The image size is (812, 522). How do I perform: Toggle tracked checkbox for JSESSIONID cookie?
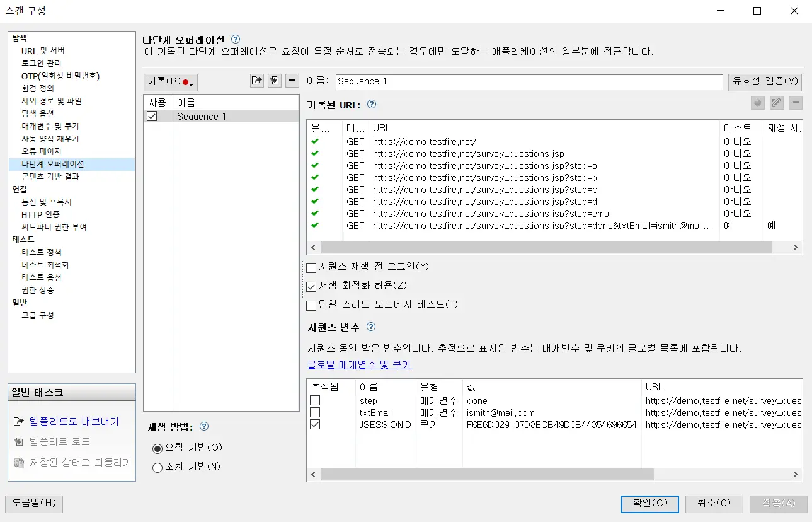(315, 425)
